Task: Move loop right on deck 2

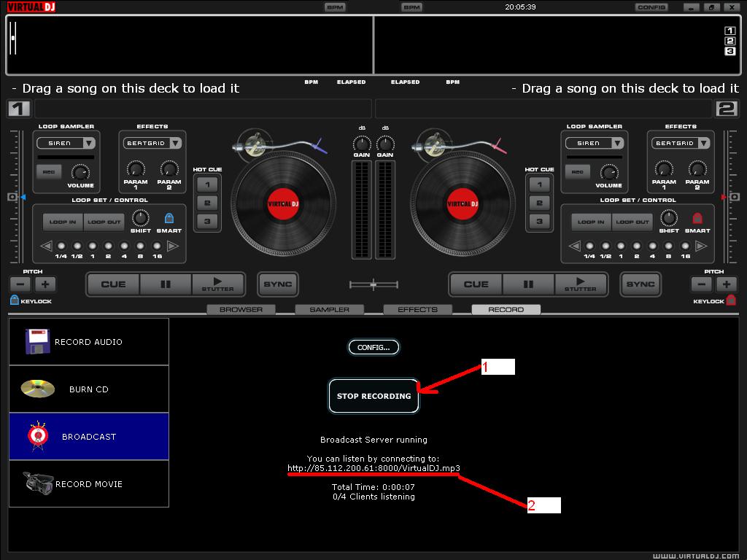Action: point(701,246)
